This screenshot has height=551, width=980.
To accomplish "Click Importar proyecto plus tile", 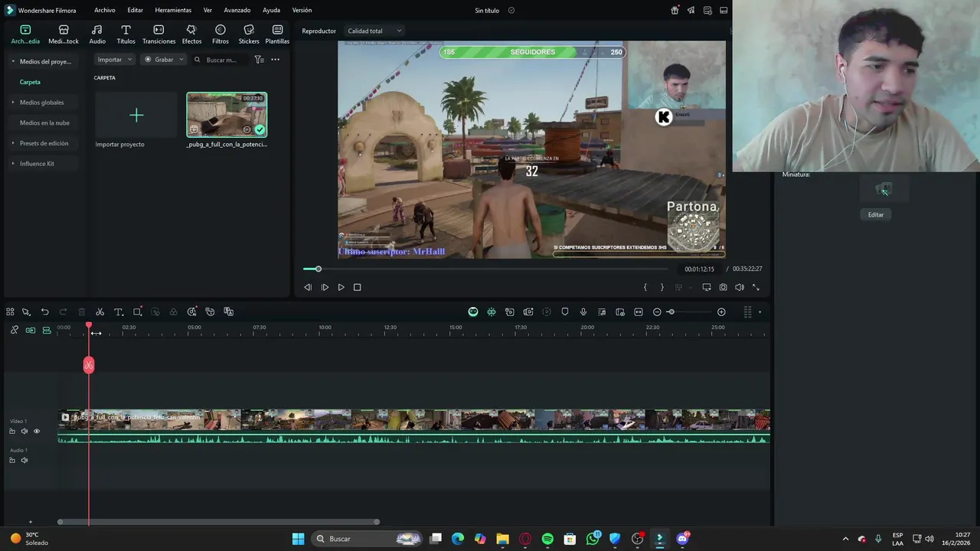I will point(136,115).
